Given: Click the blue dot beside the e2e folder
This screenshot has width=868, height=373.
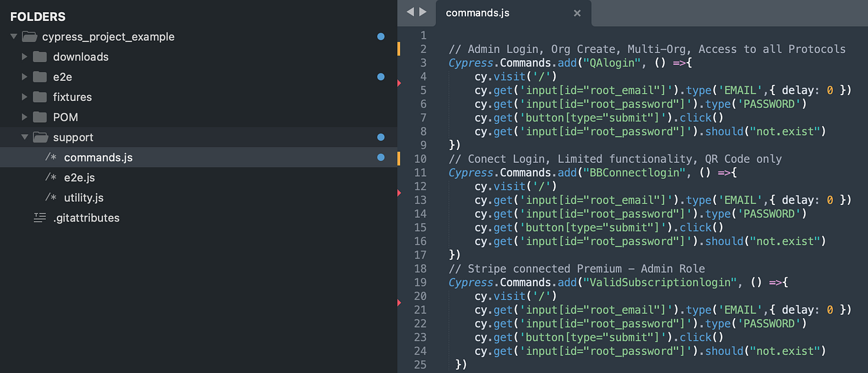Looking at the screenshot, I should [380, 77].
